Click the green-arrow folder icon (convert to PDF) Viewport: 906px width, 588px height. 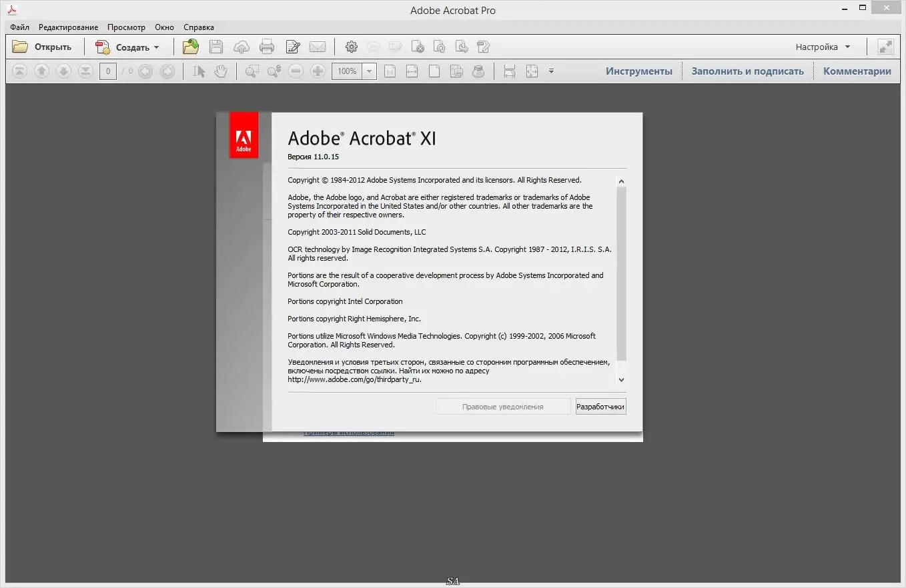click(191, 47)
